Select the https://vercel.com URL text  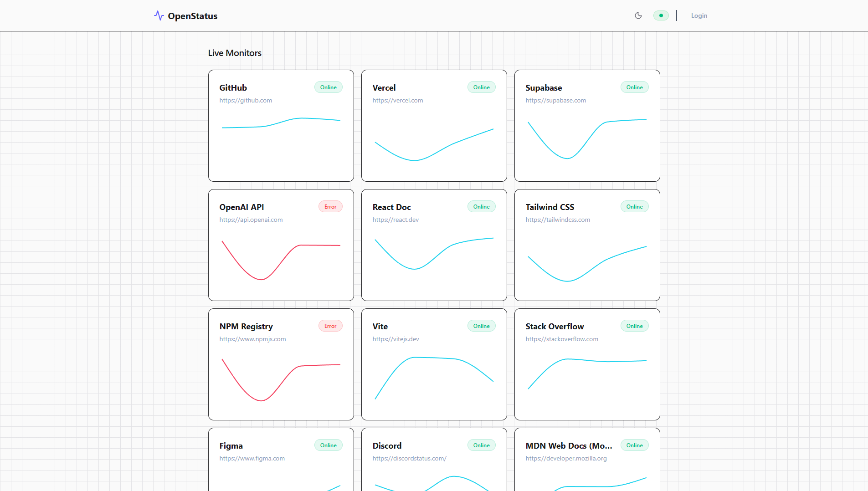point(398,100)
